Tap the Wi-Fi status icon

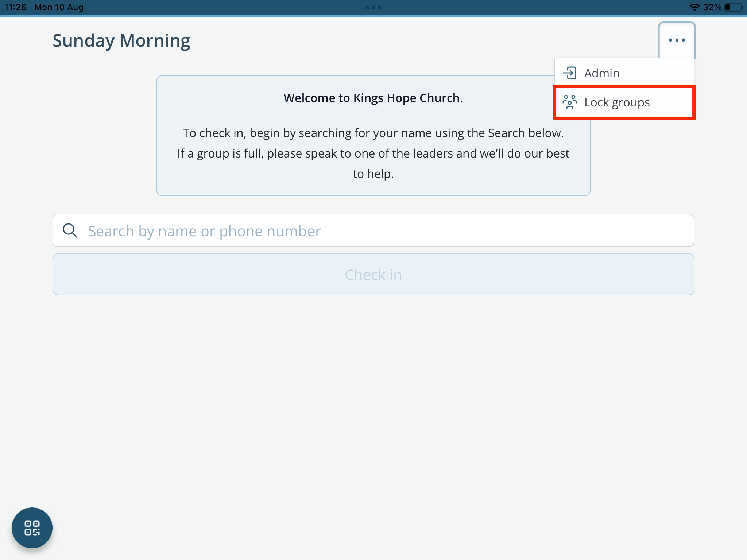(694, 7)
